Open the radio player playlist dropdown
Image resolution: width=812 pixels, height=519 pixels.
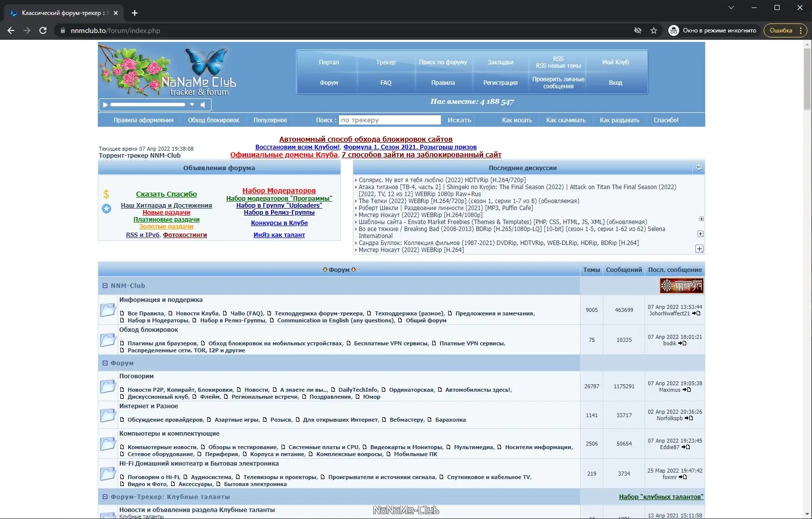[x=192, y=105]
